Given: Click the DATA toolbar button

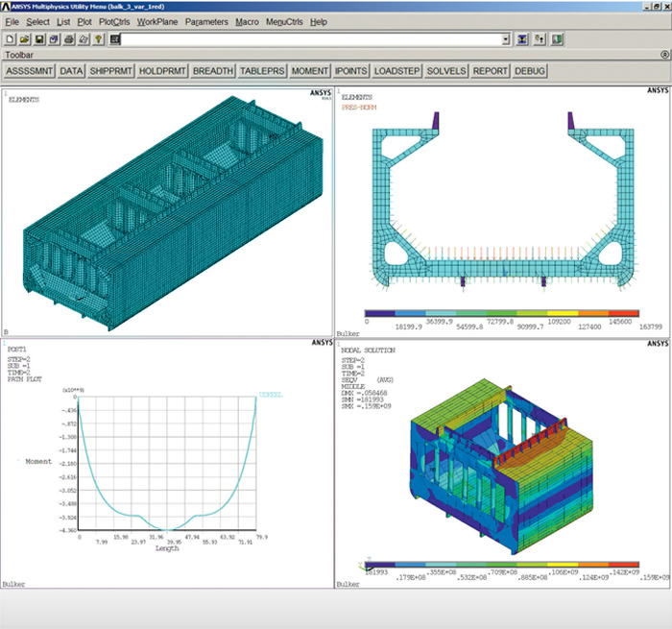Looking at the screenshot, I should point(71,71).
